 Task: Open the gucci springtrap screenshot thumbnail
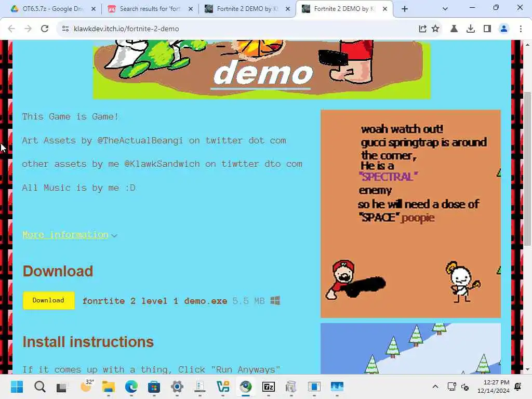[x=410, y=214]
